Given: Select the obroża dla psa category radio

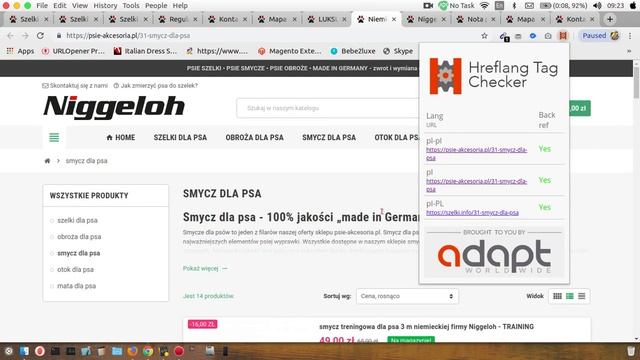Looking at the screenshot, I should [52, 237].
